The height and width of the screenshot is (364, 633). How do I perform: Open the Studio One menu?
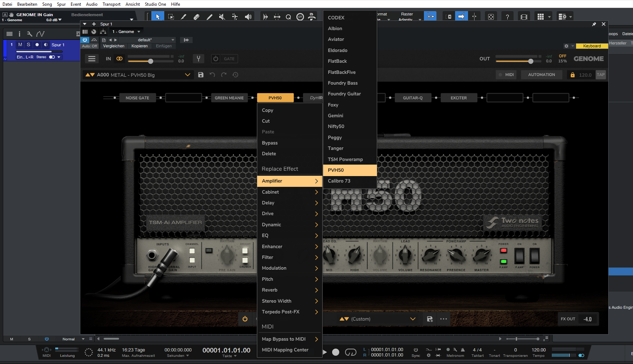point(155,4)
